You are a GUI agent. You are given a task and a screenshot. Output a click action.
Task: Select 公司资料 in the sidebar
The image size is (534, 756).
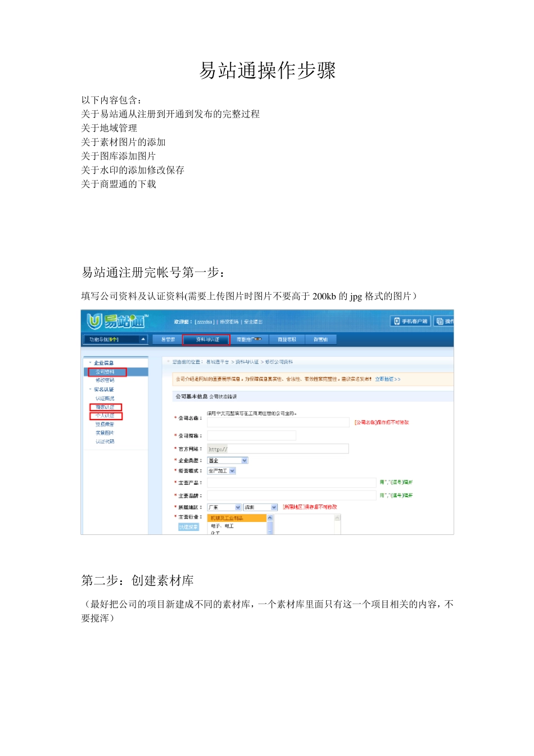pyautogui.click(x=105, y=372)
